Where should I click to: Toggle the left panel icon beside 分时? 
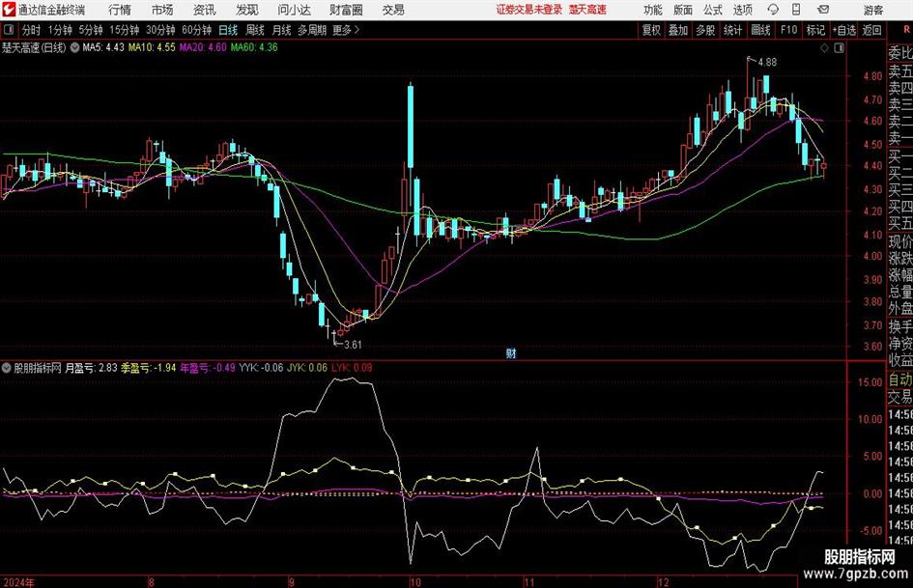[9, 30]
